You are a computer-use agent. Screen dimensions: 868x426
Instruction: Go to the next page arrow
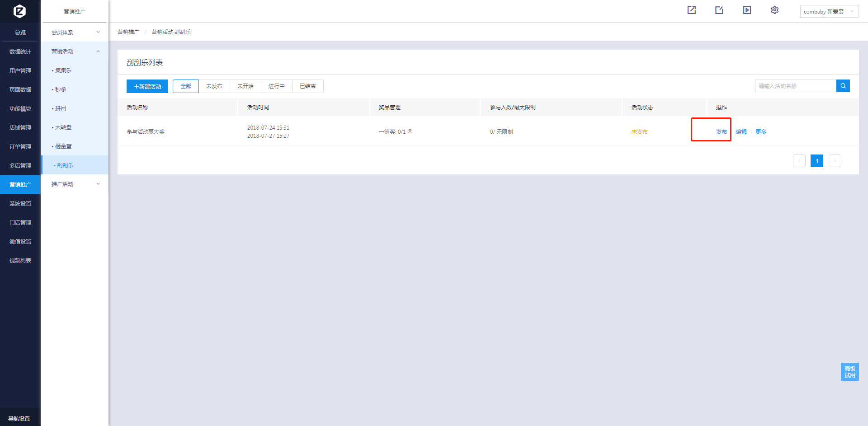coord(835,161)
